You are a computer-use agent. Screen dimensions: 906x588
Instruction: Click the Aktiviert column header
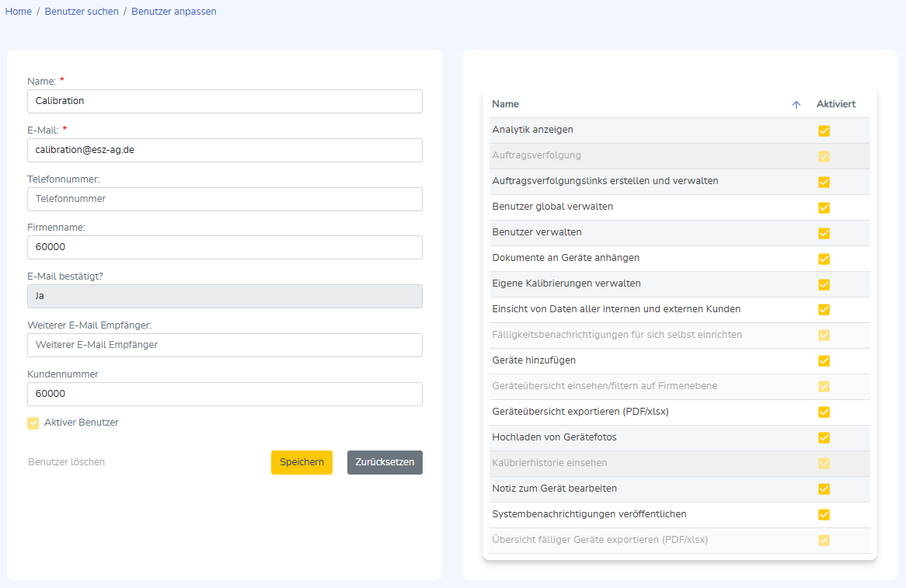(x=836, y=104)
